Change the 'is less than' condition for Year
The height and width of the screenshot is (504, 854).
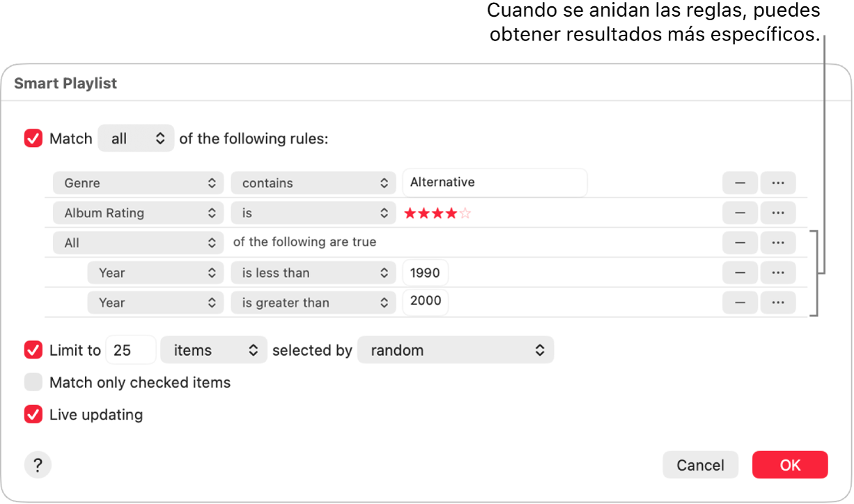tap(313, 272)
